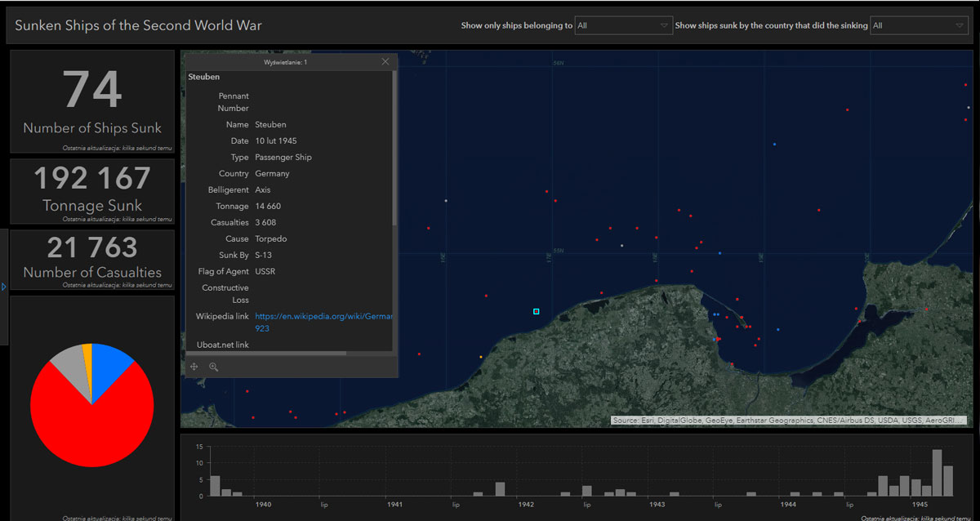
Task: Click the cyan selected ship marker on map
Action: tap(537, 311)
